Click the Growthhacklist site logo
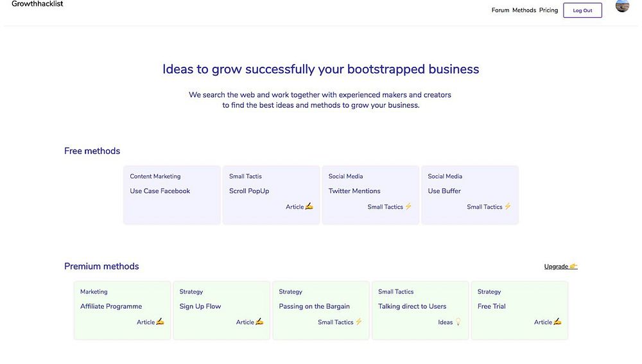This screenshot has height=364, width=642. pos(37,4)
